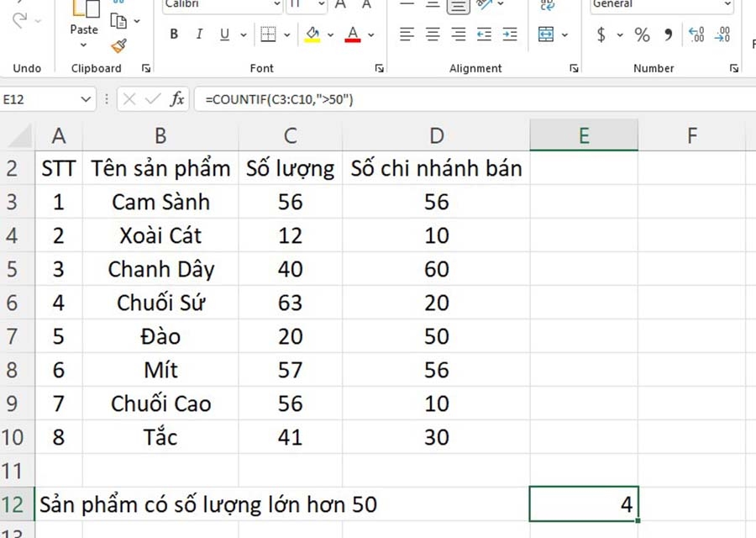Click the Cancel X beside formula bar
The image size is (756, 538).
(x=129, y=99)
